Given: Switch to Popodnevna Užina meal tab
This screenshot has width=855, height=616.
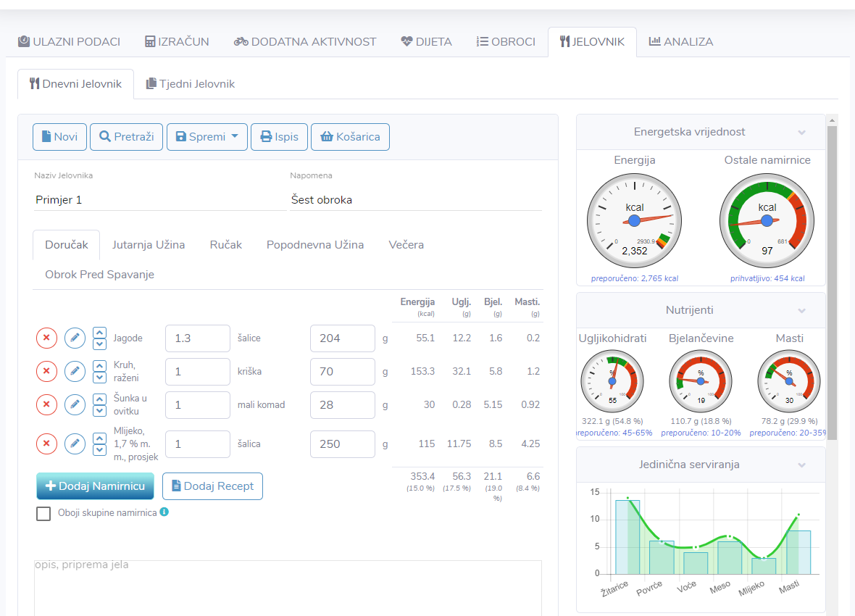Looking at the screenshot, I should point(315,245).
